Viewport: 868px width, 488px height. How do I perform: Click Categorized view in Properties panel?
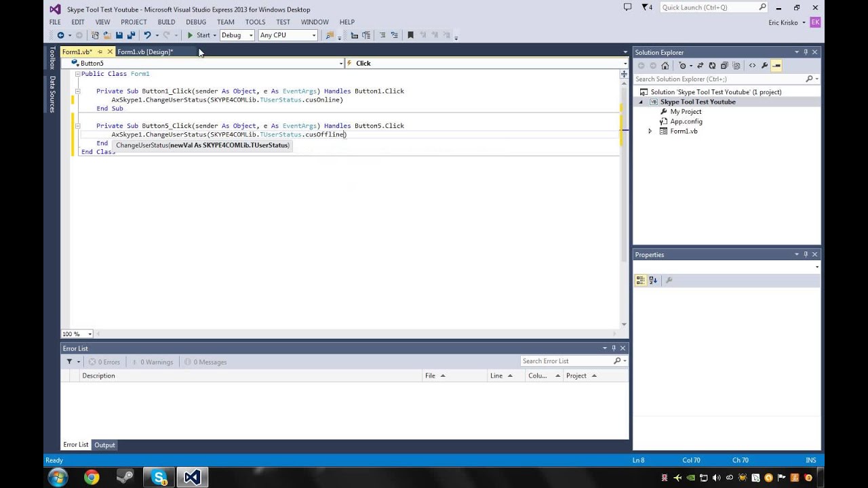coord(640,280)
